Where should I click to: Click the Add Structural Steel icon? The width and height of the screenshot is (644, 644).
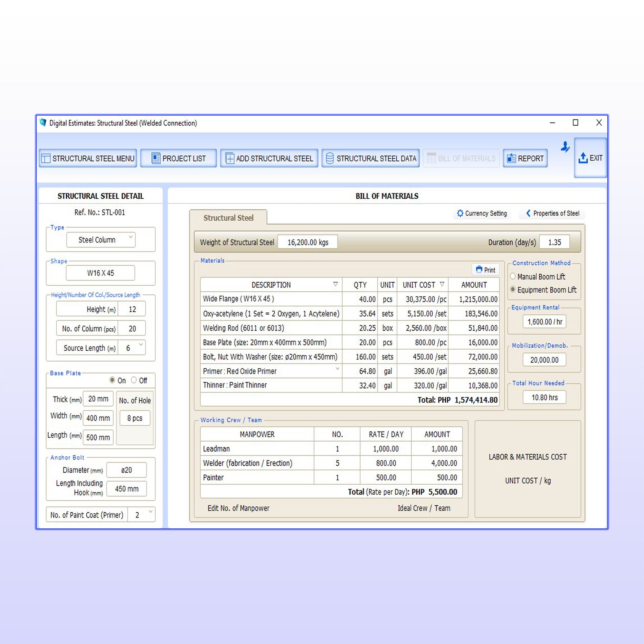point(230,159)
